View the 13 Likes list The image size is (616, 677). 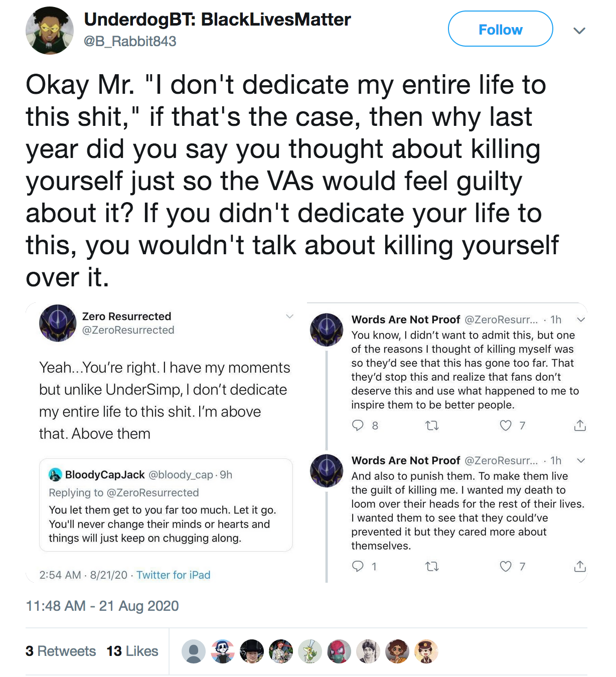tap(132, 651)
